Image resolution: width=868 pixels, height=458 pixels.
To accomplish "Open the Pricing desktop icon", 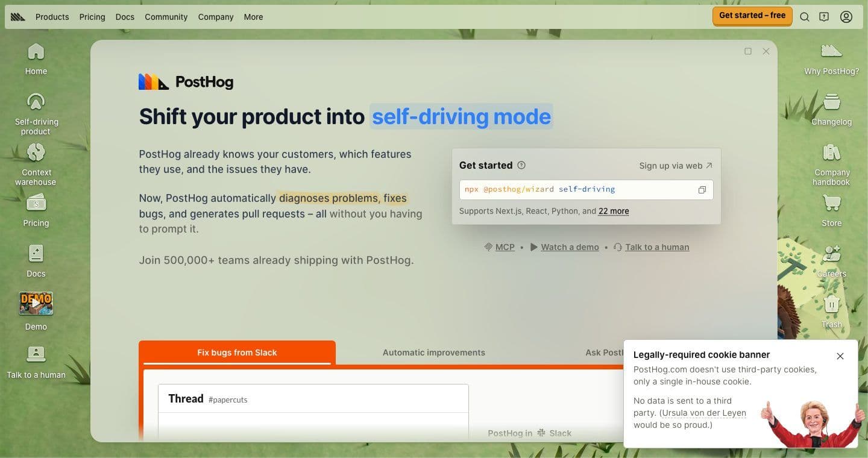I will click(x=36, y=210).
